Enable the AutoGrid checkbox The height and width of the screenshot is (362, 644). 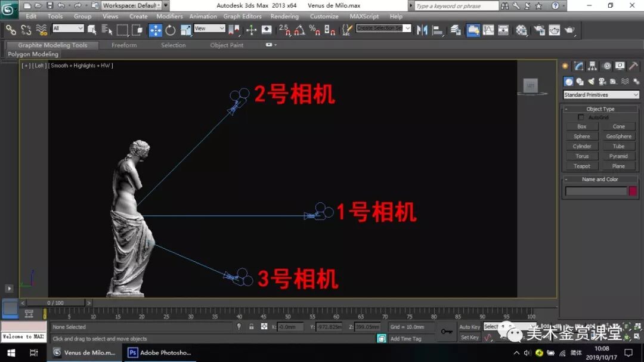[581, 117]
